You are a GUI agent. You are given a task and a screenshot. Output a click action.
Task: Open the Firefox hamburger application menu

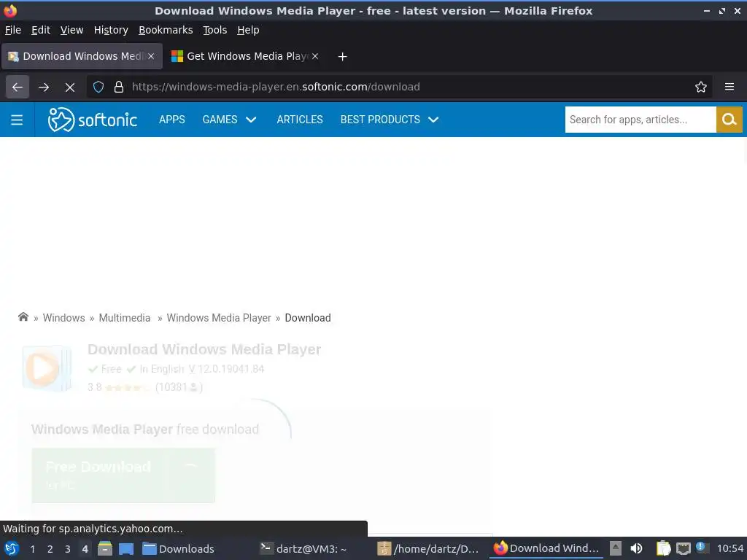[729, 87]
